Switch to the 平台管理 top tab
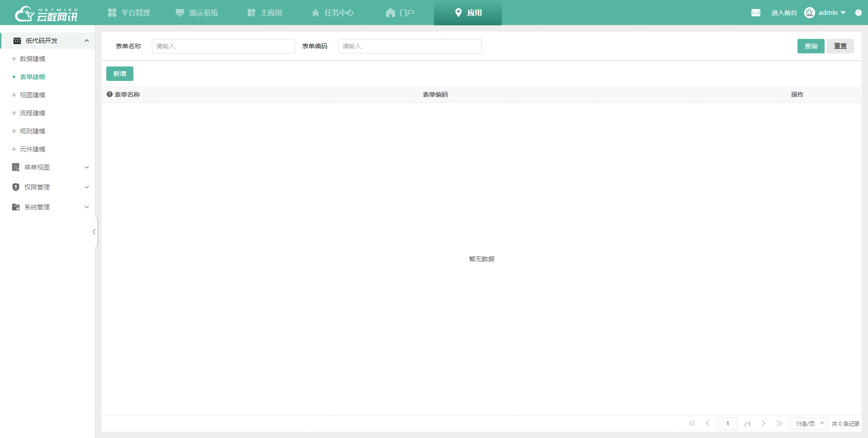 [129, 13]
